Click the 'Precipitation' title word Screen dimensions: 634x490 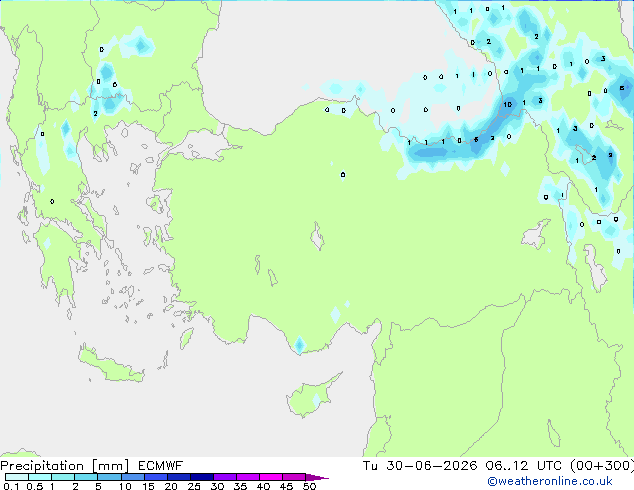[42, 466]
